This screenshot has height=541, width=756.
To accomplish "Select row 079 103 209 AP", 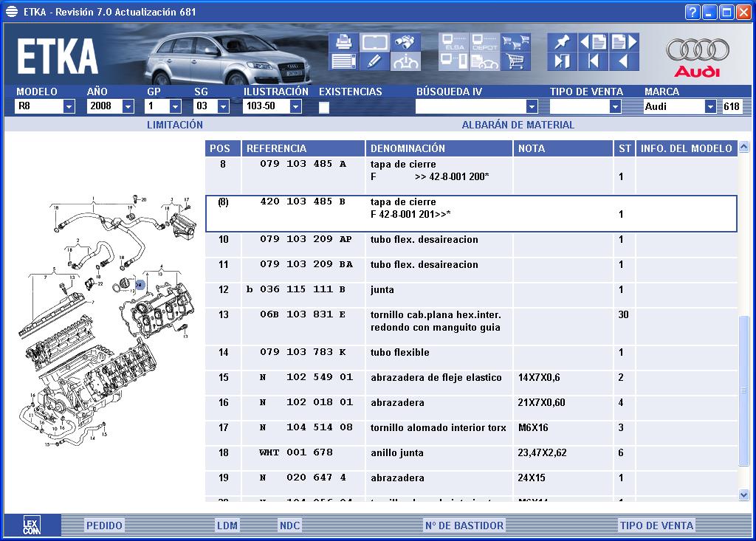I will (x=471, y=245).
